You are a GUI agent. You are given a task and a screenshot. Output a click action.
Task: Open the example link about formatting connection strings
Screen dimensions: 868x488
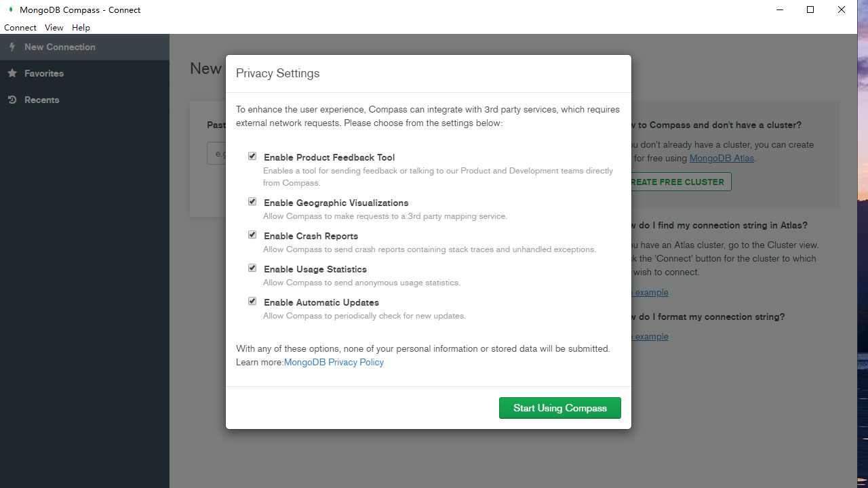pyautogui.click(x=650, y=336)
